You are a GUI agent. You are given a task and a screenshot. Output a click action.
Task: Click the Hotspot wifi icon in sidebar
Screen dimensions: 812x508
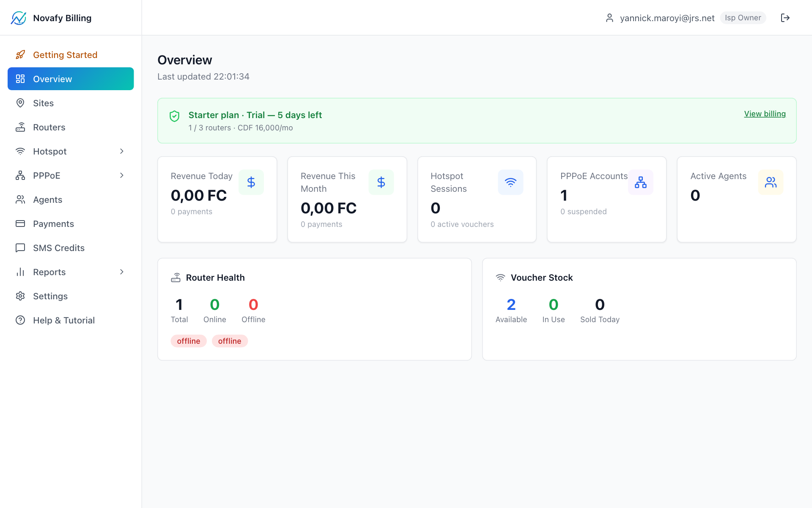tap(20, 151)
